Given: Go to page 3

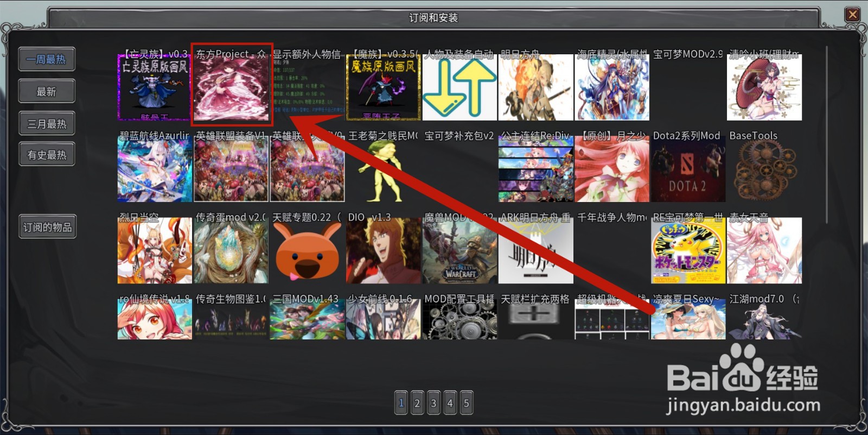Looking at the screenshot, I should [x=433, y=403].
